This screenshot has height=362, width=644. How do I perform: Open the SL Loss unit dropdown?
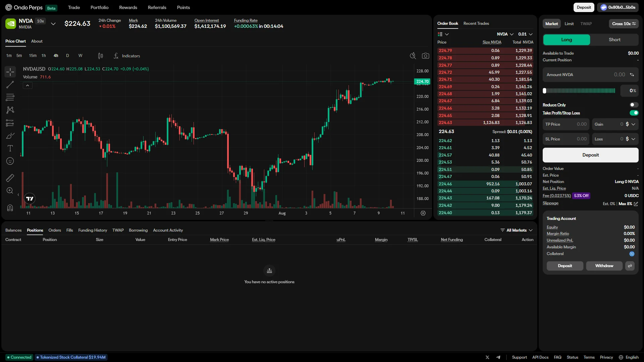click(630, 139)
